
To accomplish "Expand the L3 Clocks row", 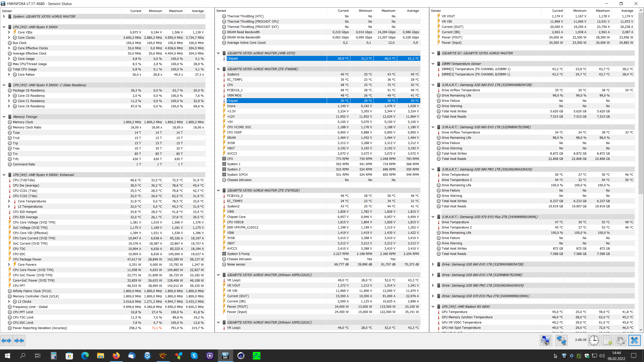I will coord(9,301).
